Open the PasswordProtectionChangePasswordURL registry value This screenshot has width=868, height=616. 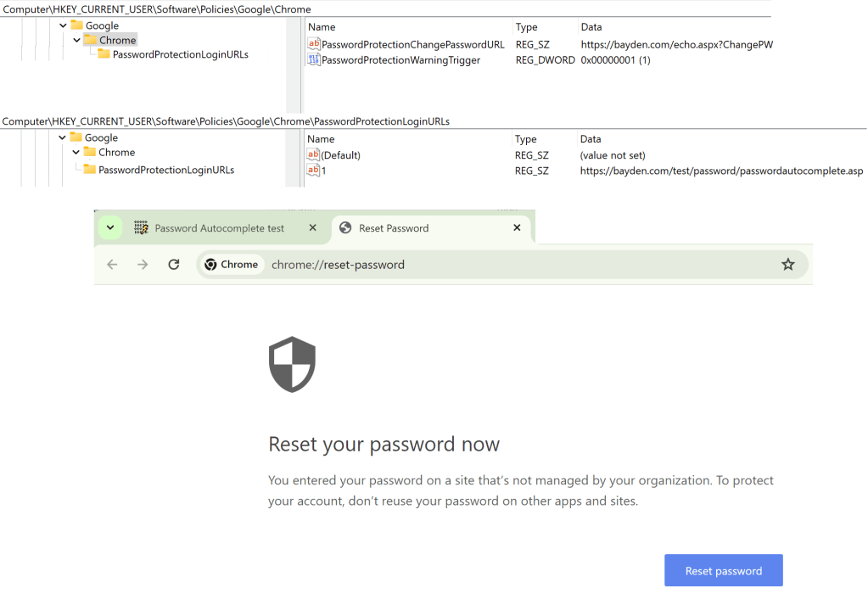click(x=412, y=44)
